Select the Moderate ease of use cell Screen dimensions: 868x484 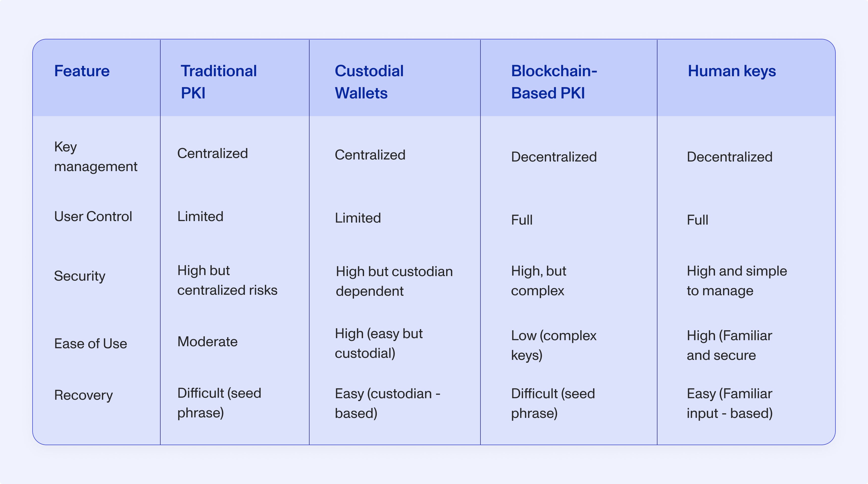208,341
